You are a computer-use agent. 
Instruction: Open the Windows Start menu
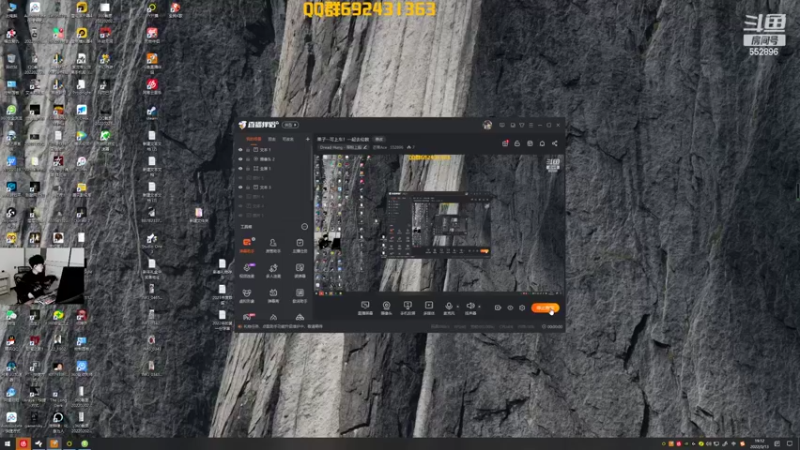pos(7,444)
